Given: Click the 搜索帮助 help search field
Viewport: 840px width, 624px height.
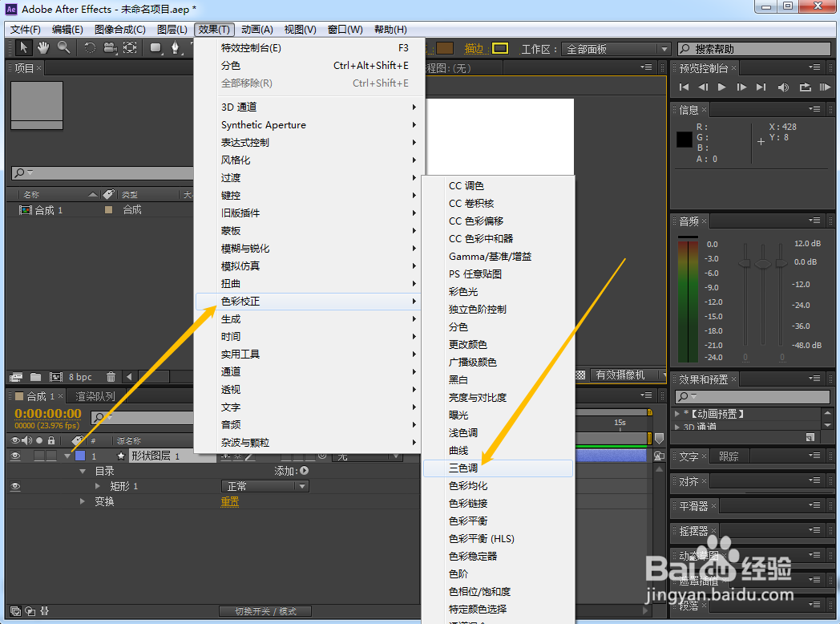Looking at the screenshot, I should pyautogui.click(x=754, y=49).
